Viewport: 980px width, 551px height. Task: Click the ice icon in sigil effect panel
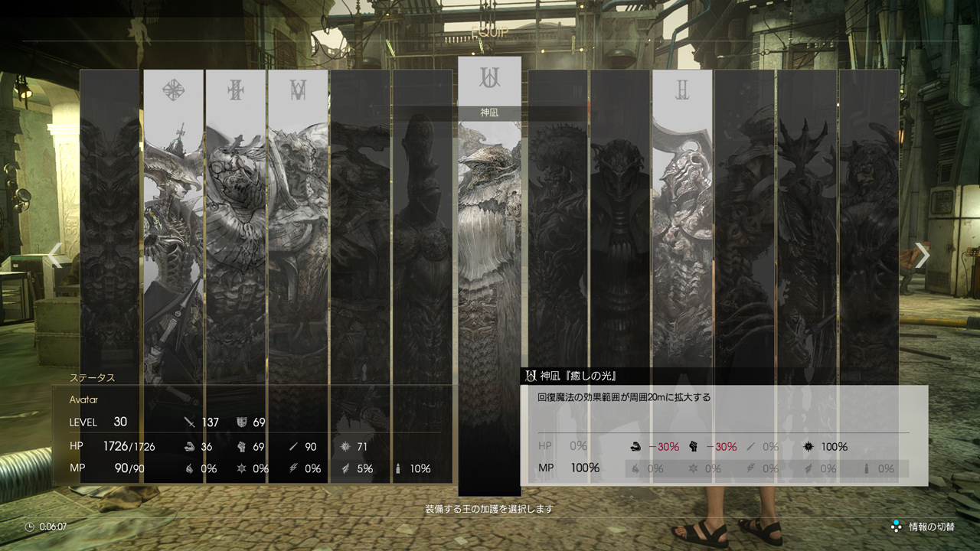click(694, 468)
